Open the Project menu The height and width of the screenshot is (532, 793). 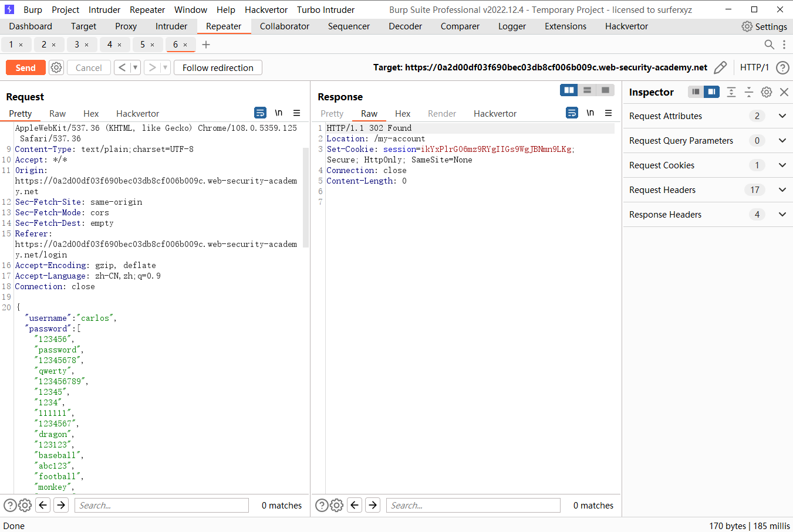[65, 10]
